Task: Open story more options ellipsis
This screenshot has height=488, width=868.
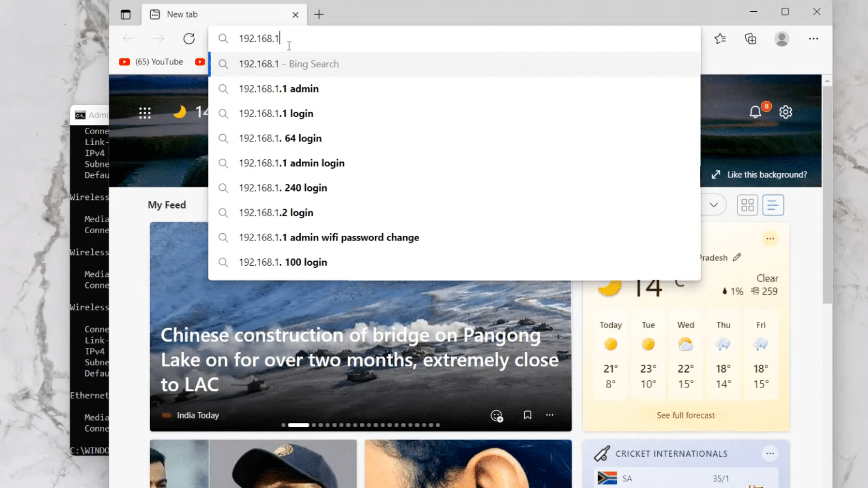Action: click(x=549, y=415)
